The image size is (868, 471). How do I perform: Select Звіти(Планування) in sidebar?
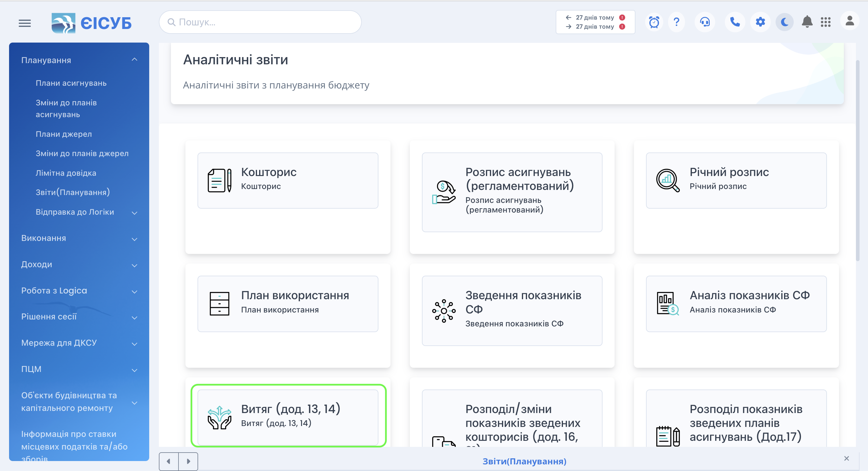[73, 192]
